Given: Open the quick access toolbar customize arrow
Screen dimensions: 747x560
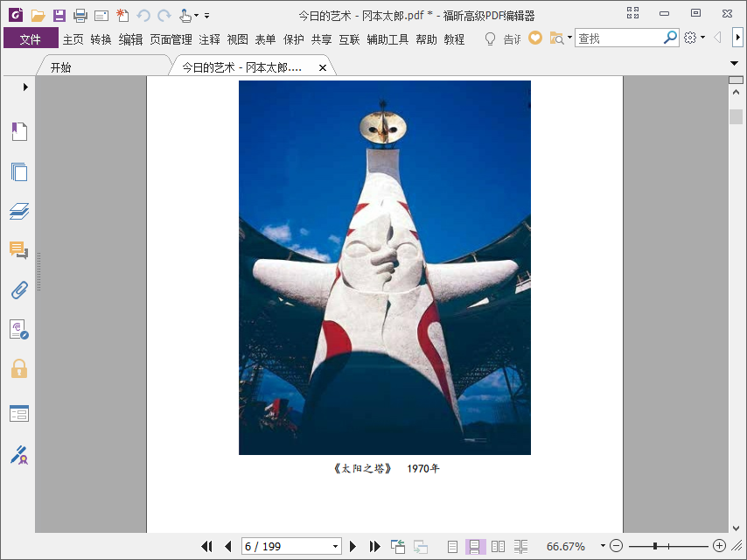Looking at the screenshot, I should point(206,16).
